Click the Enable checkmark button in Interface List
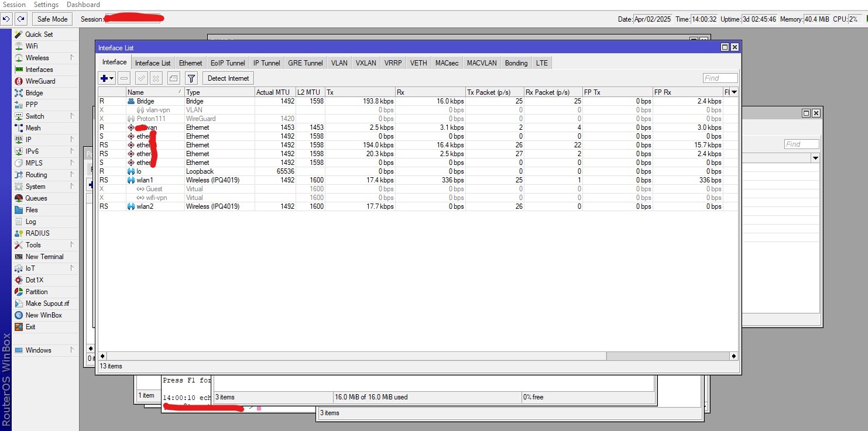The height and width of the screenshot is (431, 868). pyautogui.click(x=141, y=78)
